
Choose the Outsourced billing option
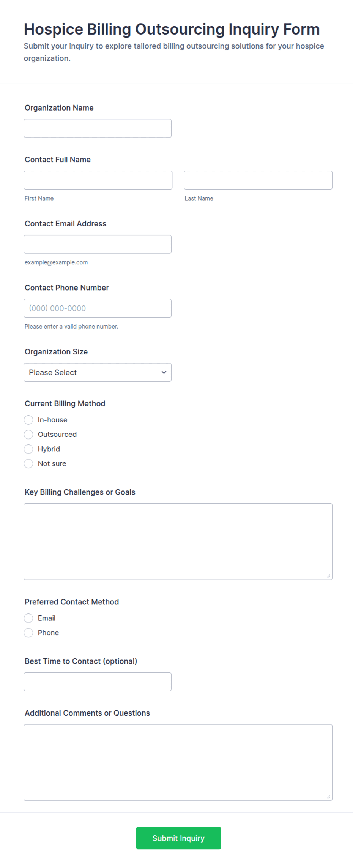(x=28, y=435)
